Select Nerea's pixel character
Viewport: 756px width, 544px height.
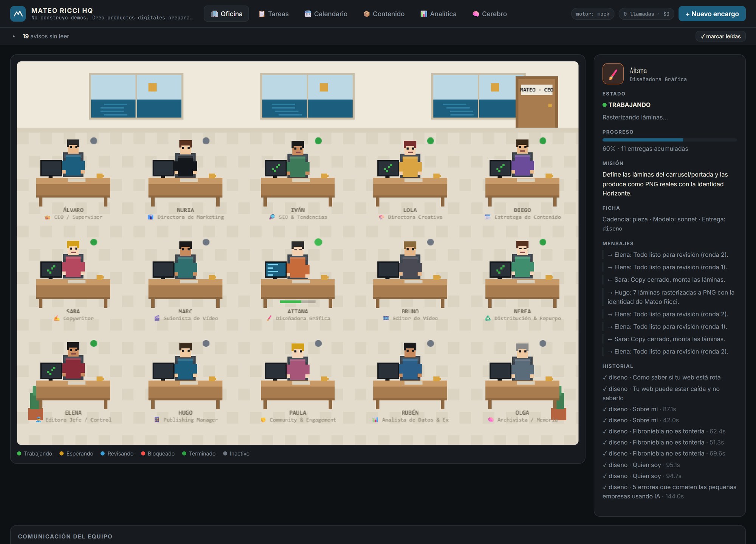point(522,260)
